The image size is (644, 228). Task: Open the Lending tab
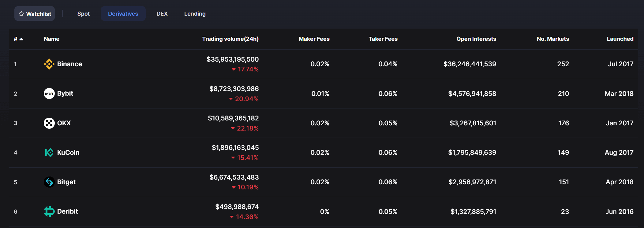click(195, 13)
